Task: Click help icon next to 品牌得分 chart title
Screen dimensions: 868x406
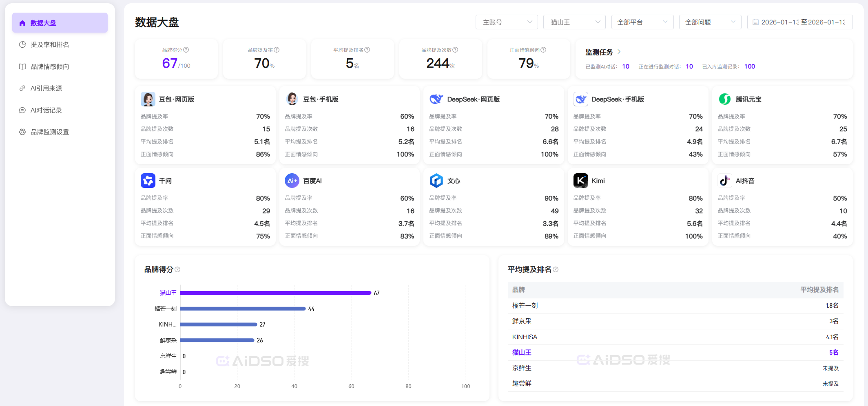Action: (177, 269)
